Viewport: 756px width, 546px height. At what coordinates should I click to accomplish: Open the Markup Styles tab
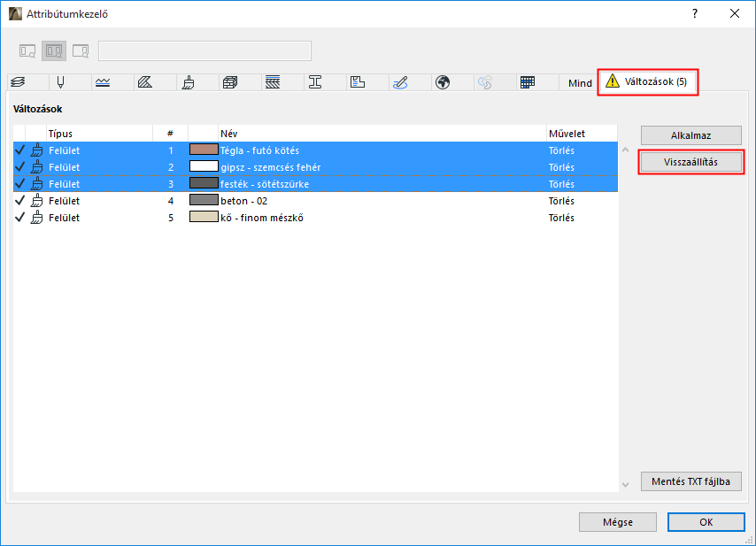[400, 82]
